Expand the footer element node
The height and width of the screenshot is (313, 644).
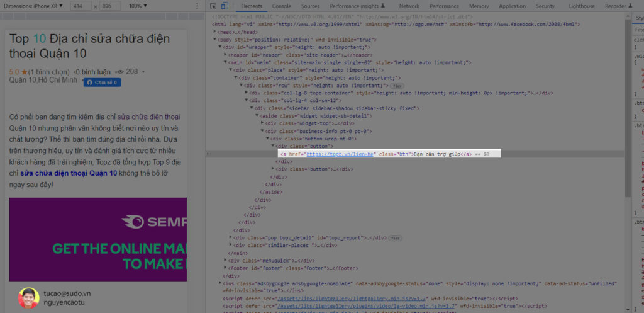point(226,268)
